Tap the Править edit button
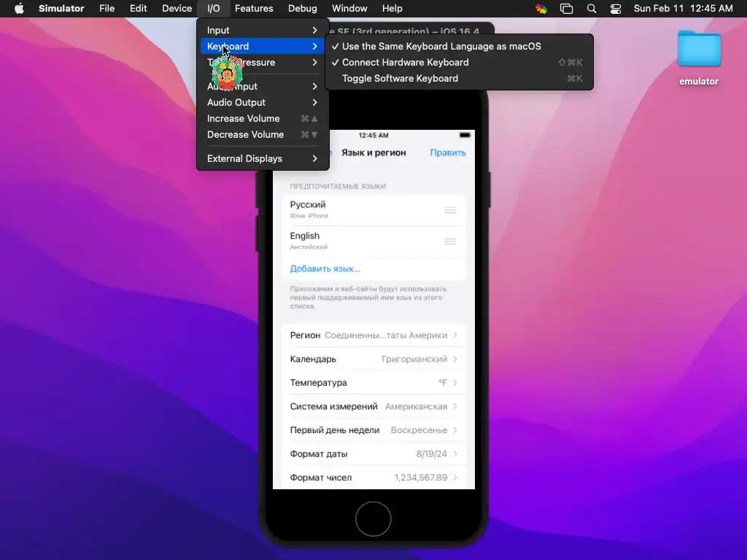The width and height of the screenshot is (747, 560). coord(448,152)
